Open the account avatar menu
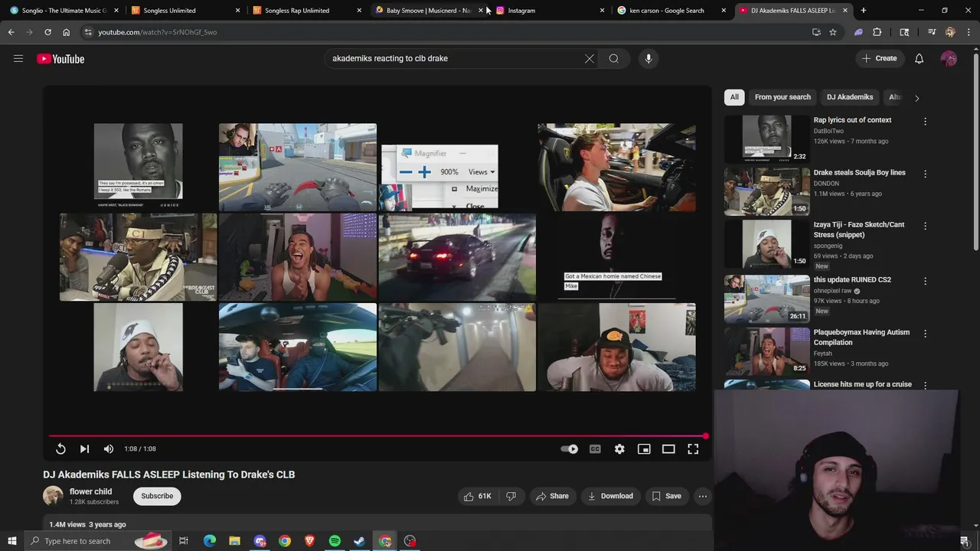This screenshot has height=551, width=980. (x=949, y=59)
